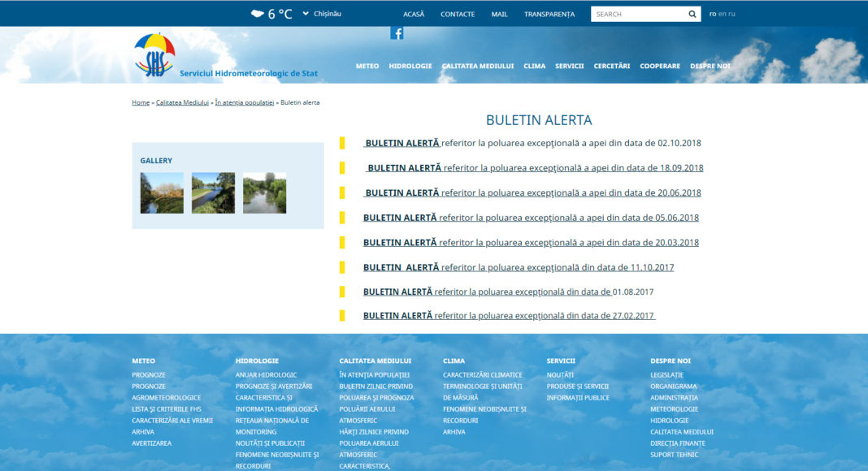Click footer AGROMETEOROLOGICE link
Image resolution: width=868 pixels, height=471 pixels.
pos(166,397)
